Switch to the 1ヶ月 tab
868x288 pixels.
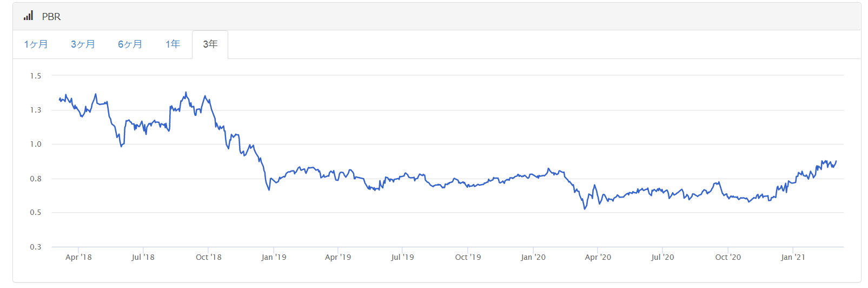[x=36, y=44]
